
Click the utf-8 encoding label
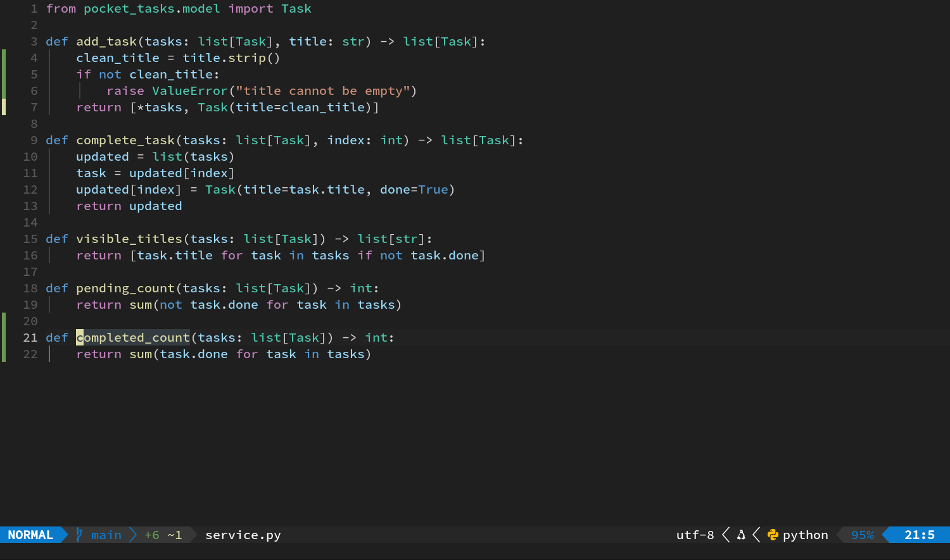(695, 535)
